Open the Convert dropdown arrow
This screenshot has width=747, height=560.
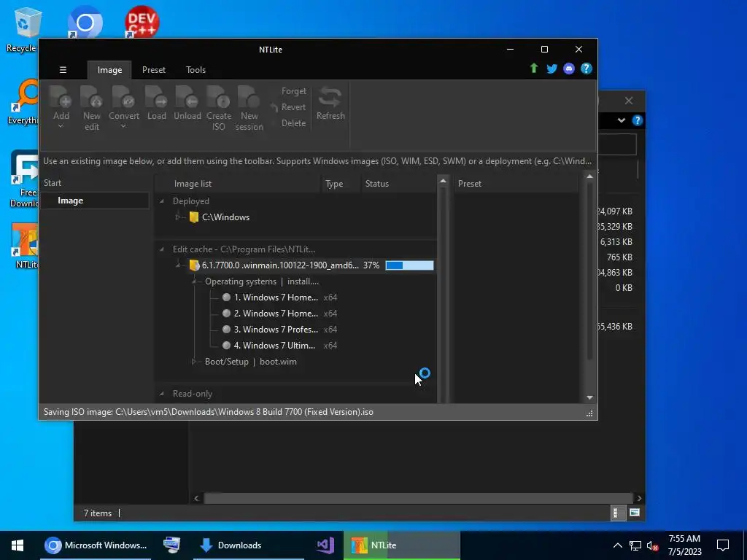click(123, 126)
